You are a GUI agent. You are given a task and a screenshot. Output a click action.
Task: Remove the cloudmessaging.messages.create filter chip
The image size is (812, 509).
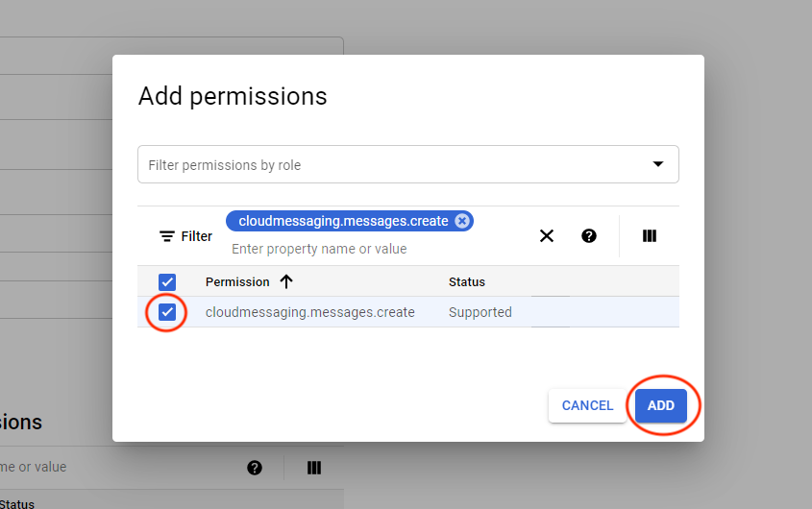[x=462, y=221]
